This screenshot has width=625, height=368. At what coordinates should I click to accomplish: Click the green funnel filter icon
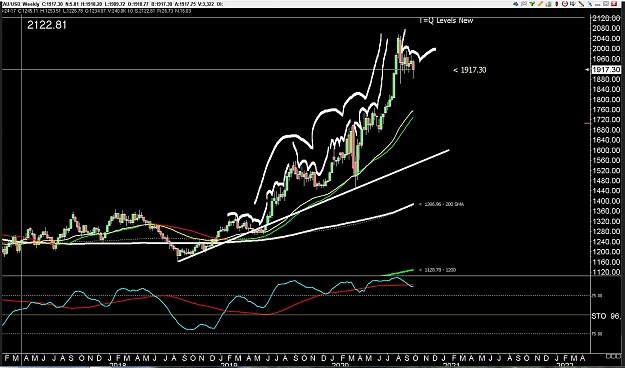pos(532,4)
